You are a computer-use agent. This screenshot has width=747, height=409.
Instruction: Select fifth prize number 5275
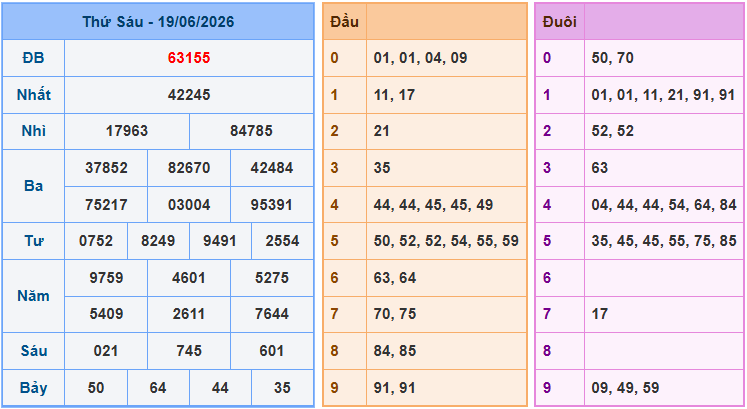pos(272,278)
